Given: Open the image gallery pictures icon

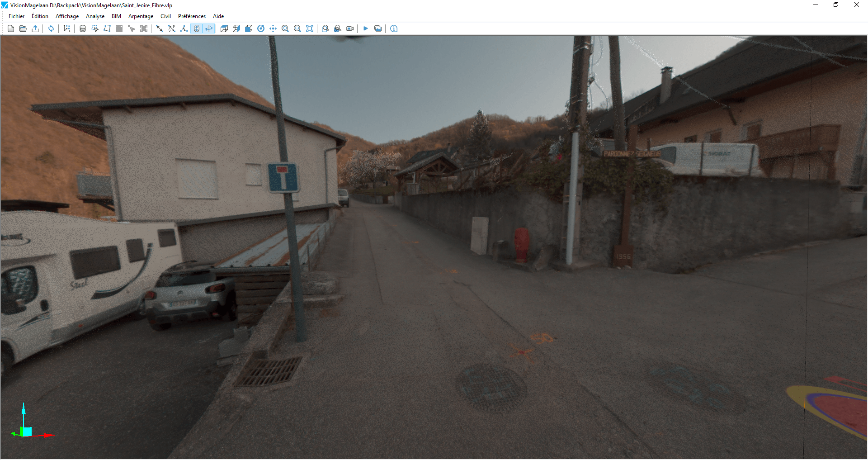Looking at the screenshot, I should (378, 28).
